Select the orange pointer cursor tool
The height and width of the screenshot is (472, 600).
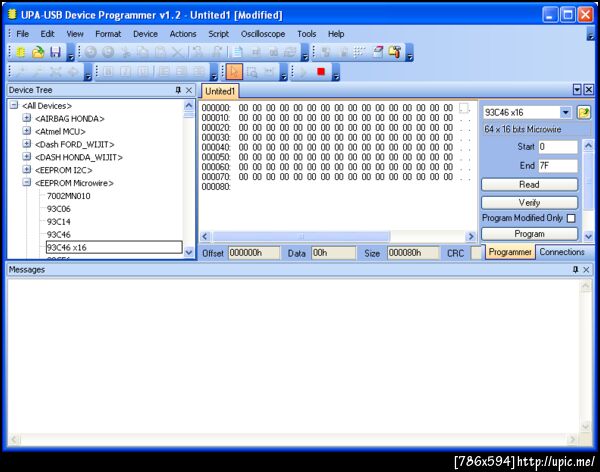pyautogui.click(x=234, y=72)
